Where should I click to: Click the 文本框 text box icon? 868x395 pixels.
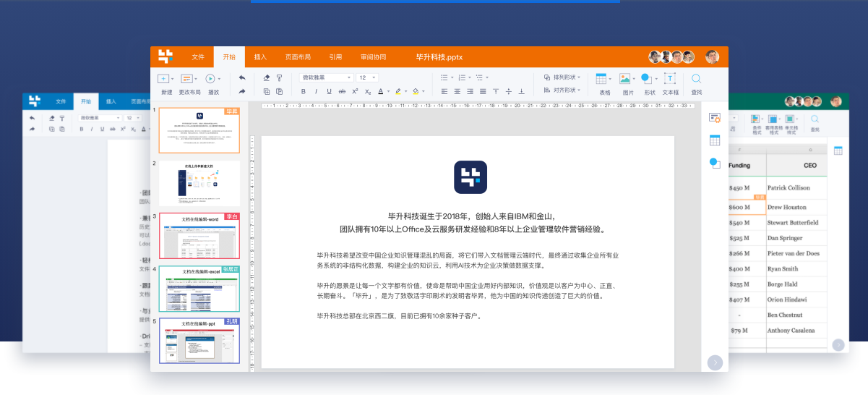click(670, 79)
